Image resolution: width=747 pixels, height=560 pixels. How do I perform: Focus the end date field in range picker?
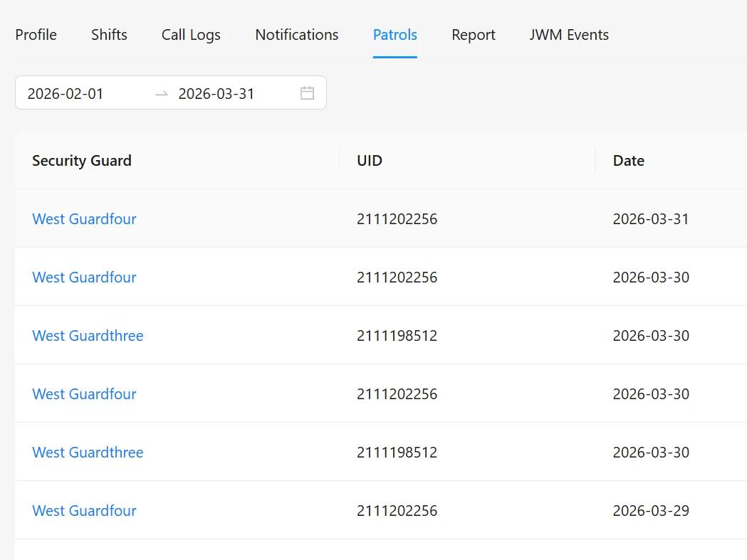click(x=216, y=93)
